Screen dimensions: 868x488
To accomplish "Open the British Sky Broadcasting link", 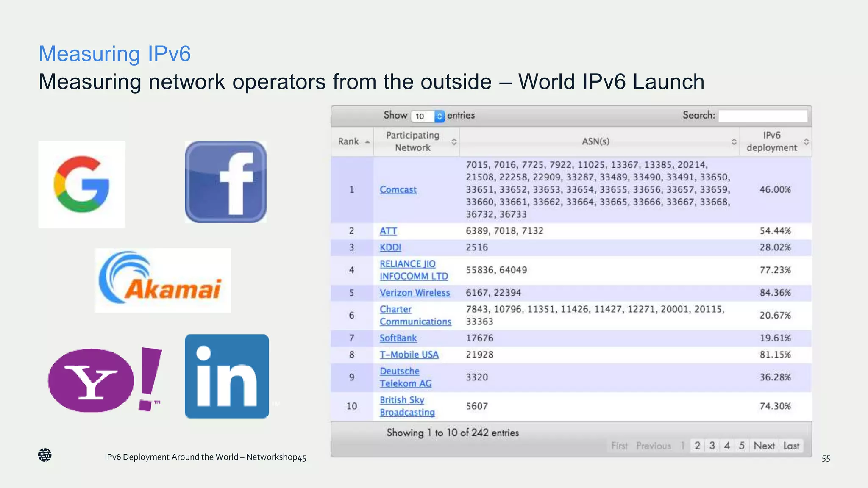I will click(407, 406).
